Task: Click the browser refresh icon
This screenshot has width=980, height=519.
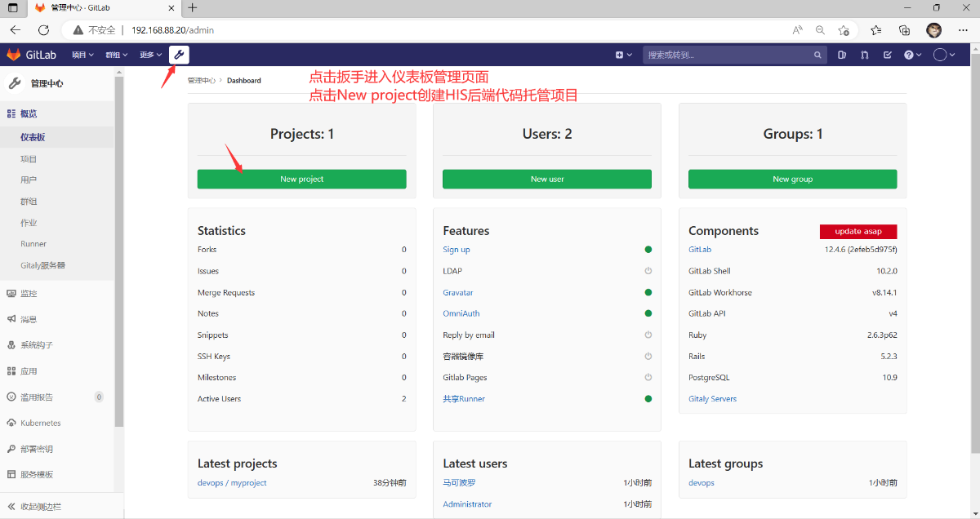Action: [x=43, y=30]
